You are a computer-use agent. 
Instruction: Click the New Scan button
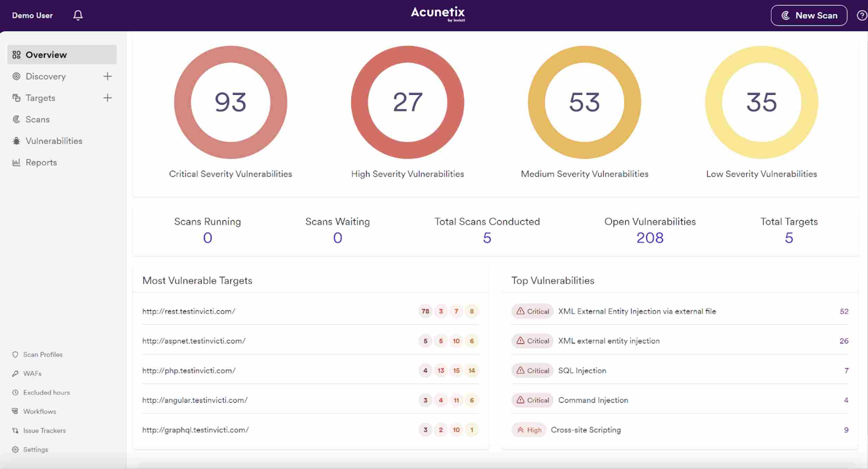810,15
